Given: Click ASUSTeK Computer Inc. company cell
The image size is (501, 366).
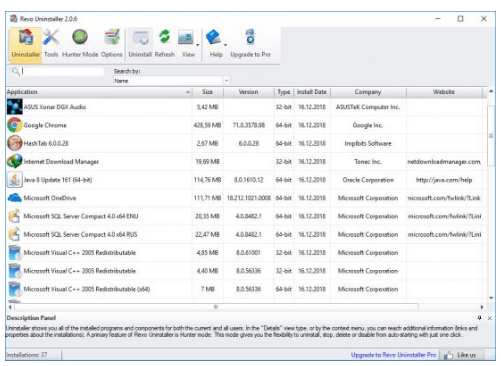Looking at the screenshot, I should (x=368, y=107).
